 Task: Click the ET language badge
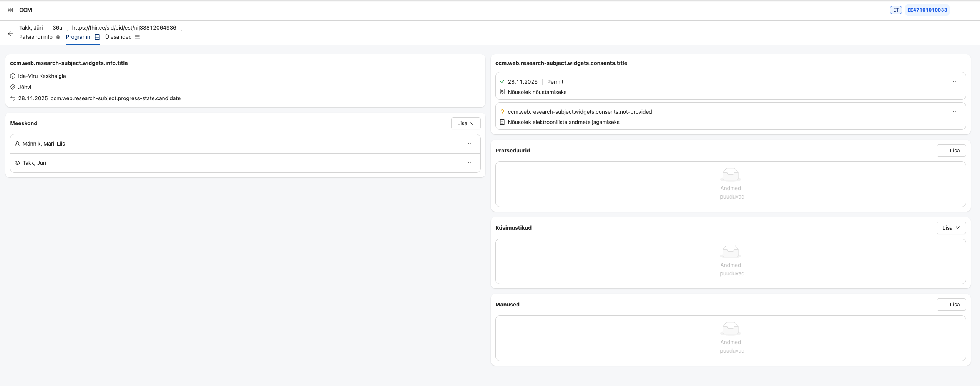895,10
